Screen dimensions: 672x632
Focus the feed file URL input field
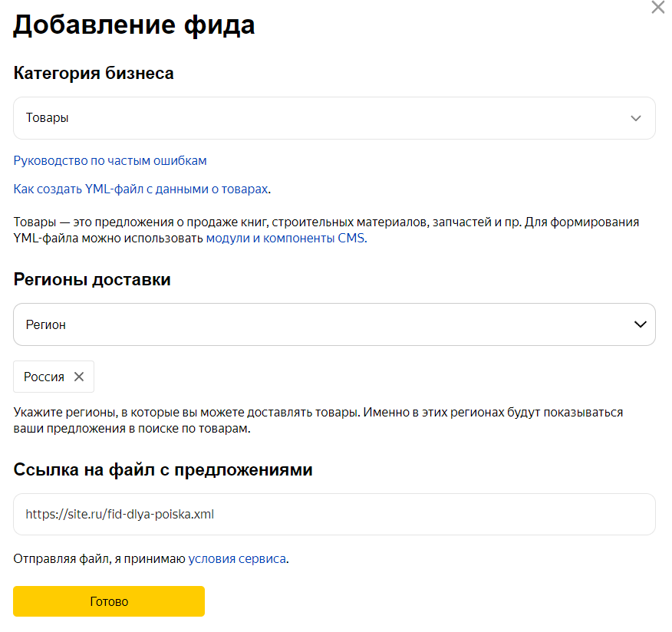click(x=334, y=514)
